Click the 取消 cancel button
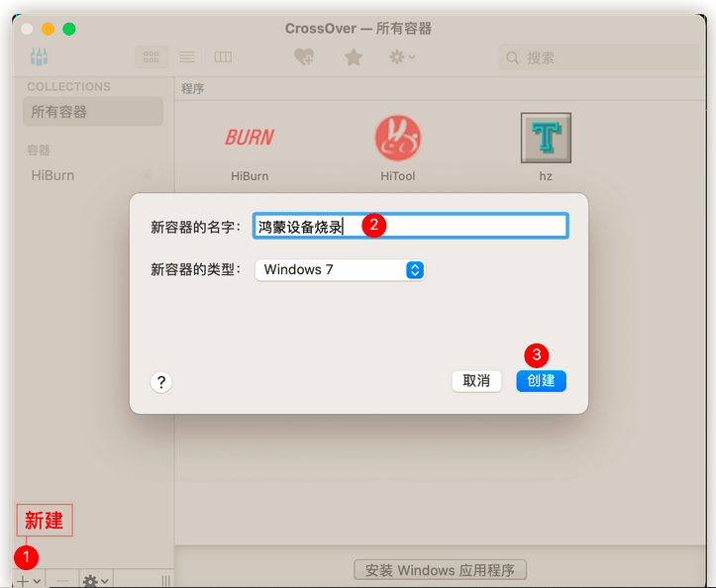The width and height of the screenshot is (716, 588). tap(476, 381)
